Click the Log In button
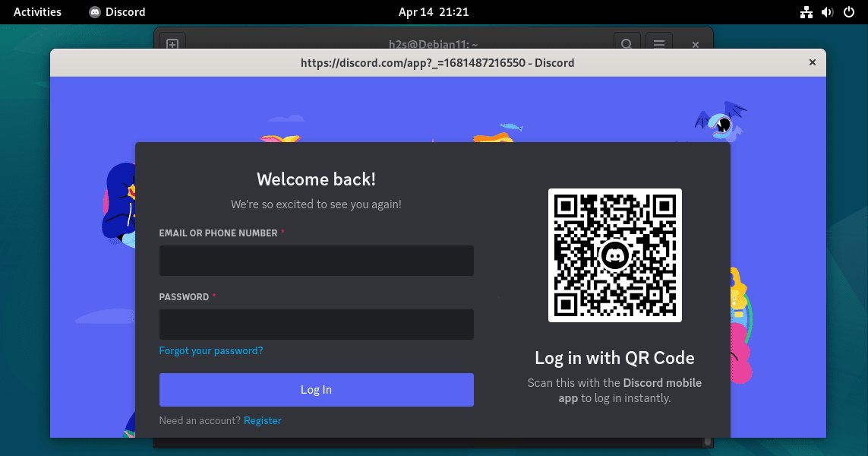 (316, 390)
